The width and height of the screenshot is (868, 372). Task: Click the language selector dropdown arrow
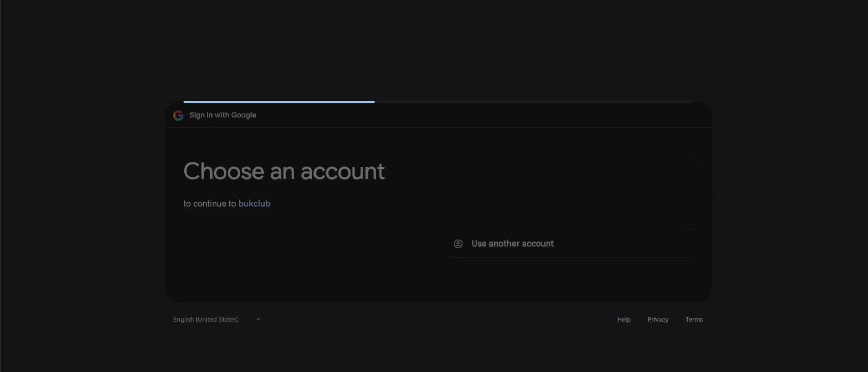pos(258,320)
